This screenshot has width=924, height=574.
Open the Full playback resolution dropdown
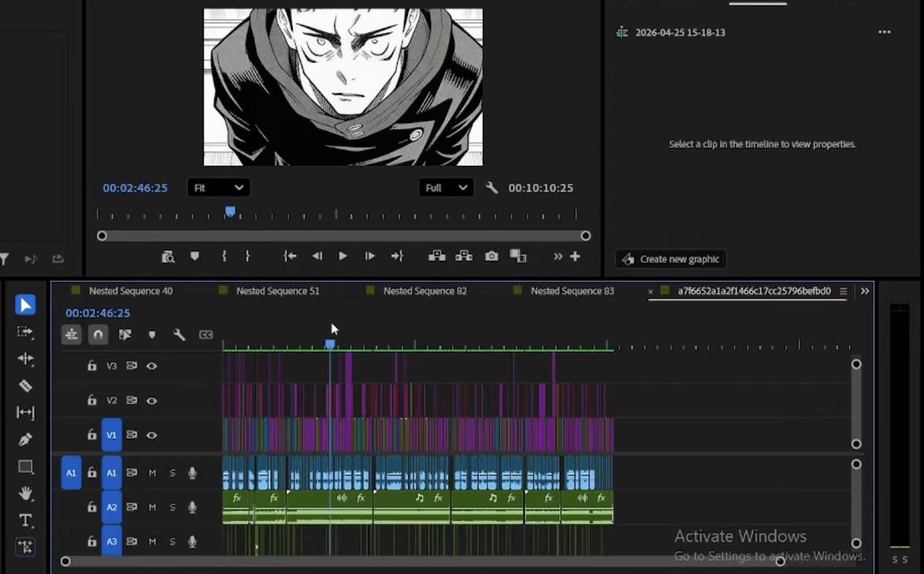pos(446,188)
